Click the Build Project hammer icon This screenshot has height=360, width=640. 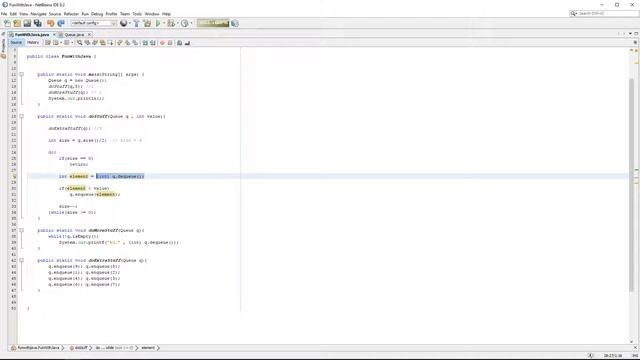(136, 24)
